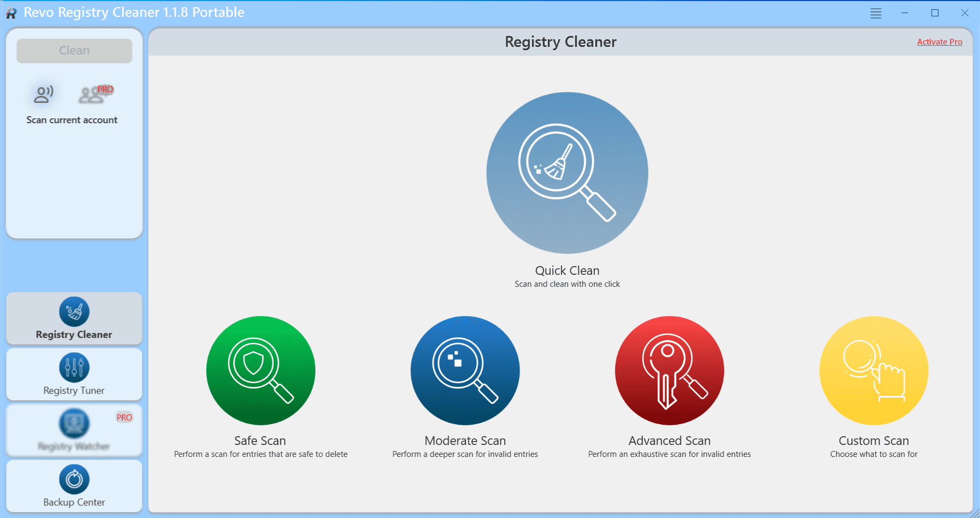Screen dimensions: 980x518
Task: Click the window resize grip corner
Action: pyautogui.click(x=975, y=513)
